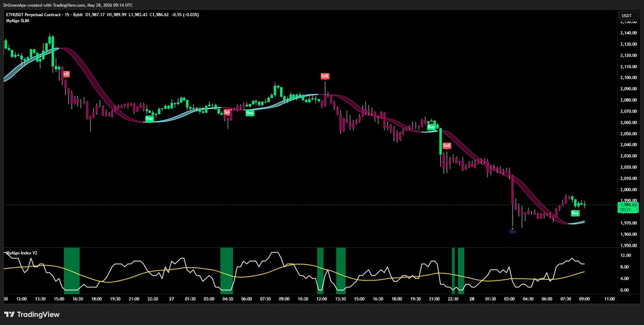Click the Buy signal label below the latest candles
Screen dimensions: 644x325
click(575, 213)
